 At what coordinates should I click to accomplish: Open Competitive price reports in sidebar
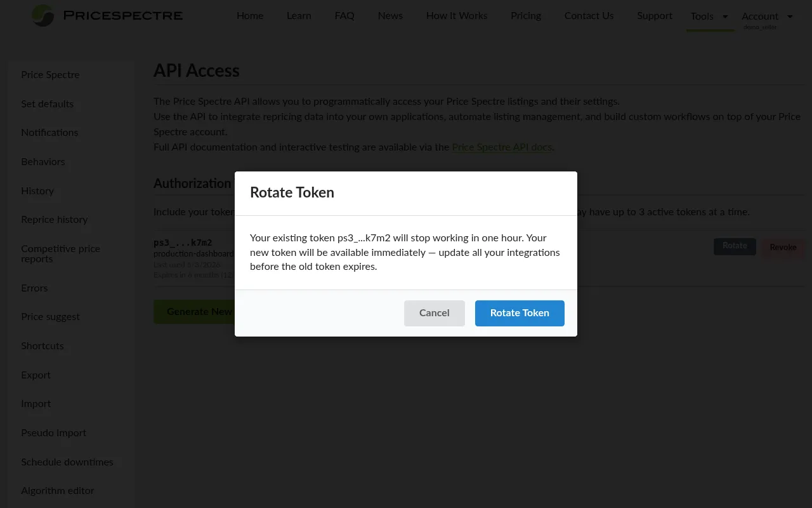point(60,254)
